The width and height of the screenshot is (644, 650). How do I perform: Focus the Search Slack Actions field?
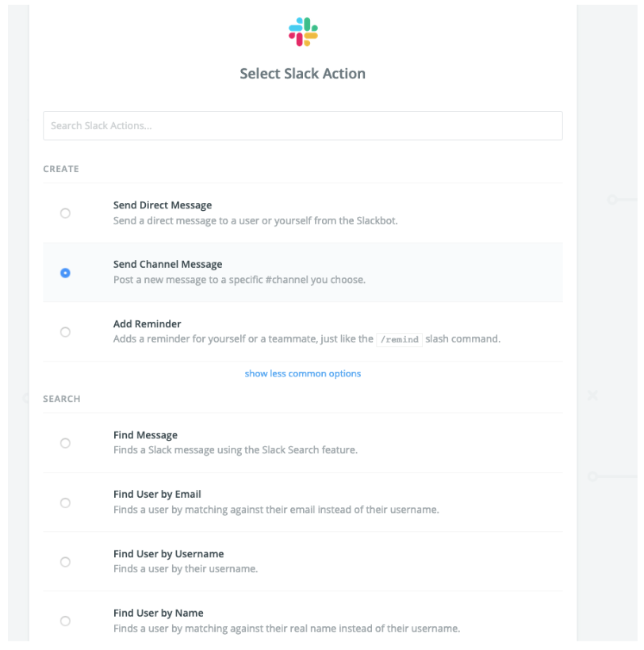pos(303,125)
